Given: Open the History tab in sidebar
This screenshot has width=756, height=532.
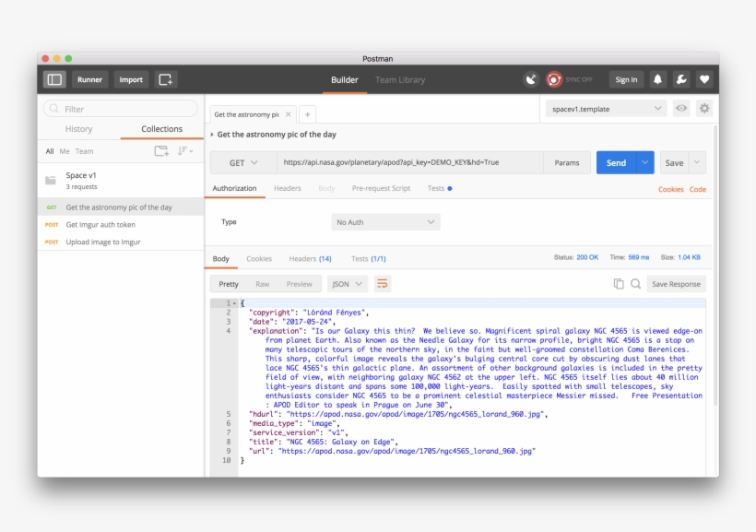Looking at the screenshot, I should click(x=78, y=129).
